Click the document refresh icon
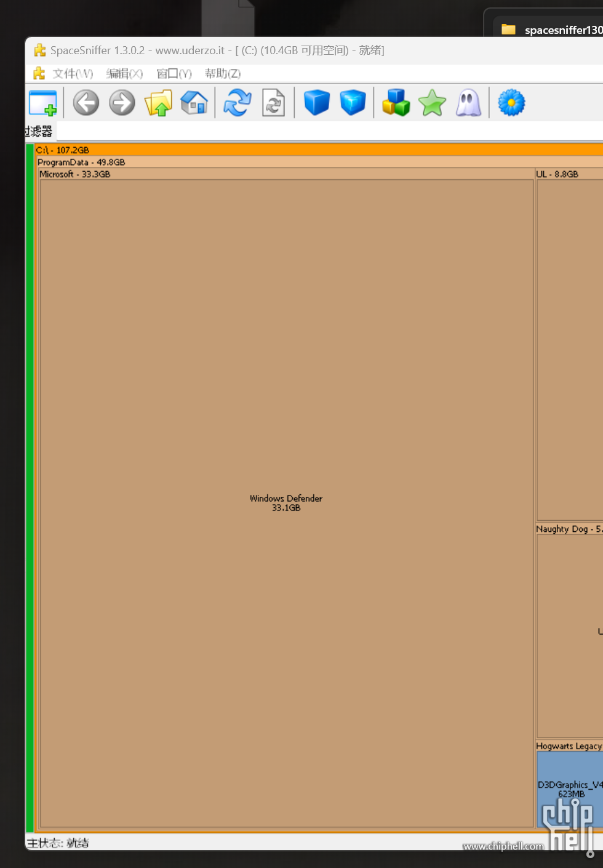 tap(273, 102)
